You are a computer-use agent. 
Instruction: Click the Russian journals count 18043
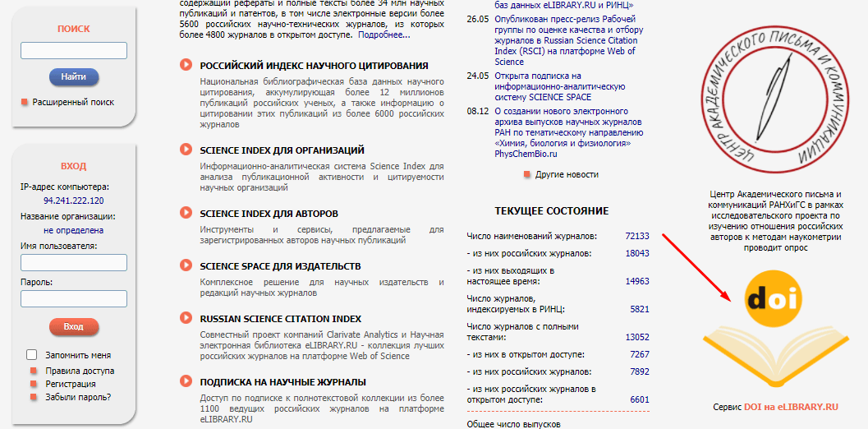637,253
